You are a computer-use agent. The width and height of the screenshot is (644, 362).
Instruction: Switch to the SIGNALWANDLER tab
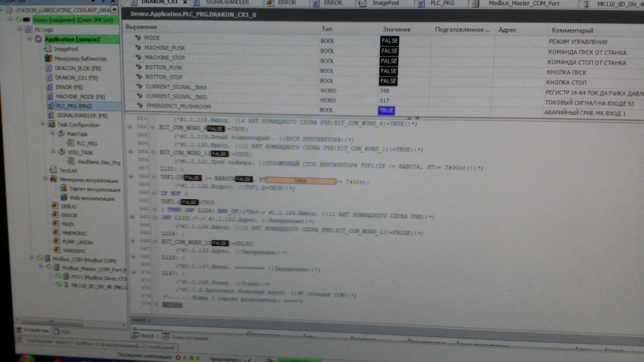click(x=227, y=3)
